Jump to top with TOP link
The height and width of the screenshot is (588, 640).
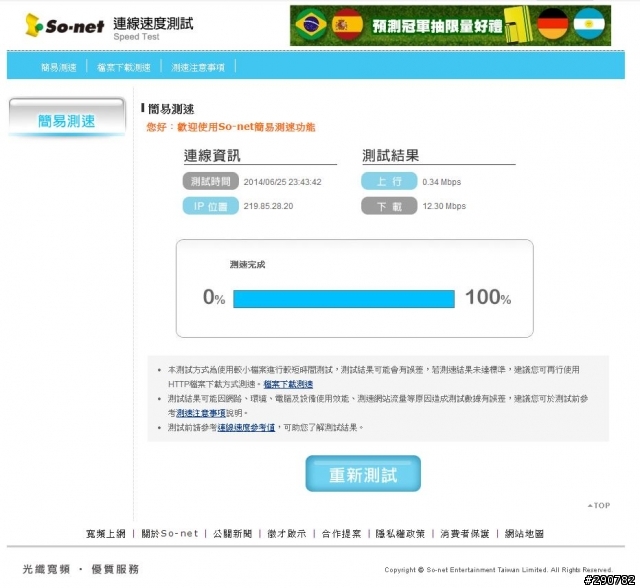click(x=599, y=505)
